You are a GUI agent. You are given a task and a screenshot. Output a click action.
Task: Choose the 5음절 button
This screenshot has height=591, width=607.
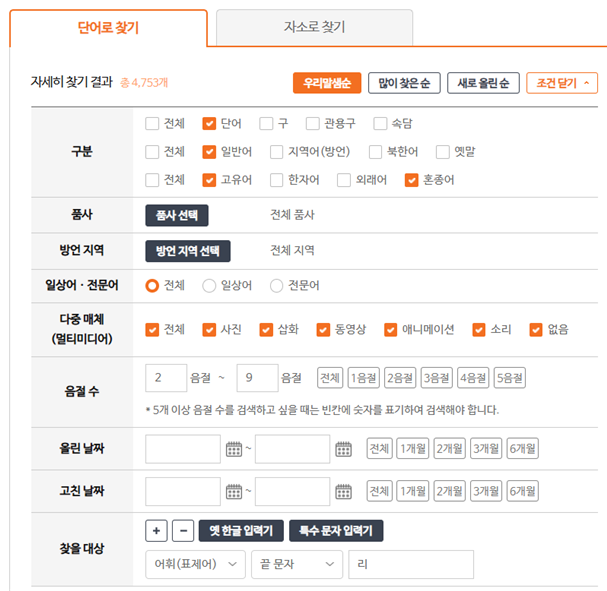point(509,378)
